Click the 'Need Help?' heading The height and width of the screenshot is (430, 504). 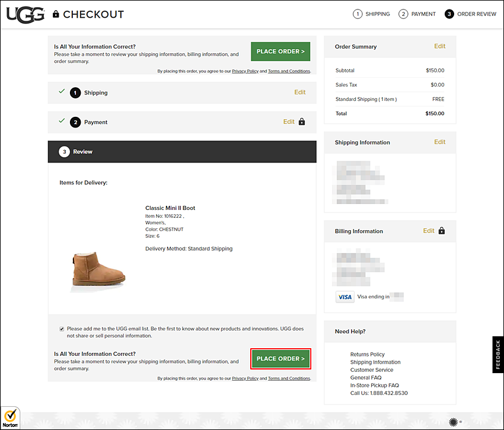pos(350,332)
